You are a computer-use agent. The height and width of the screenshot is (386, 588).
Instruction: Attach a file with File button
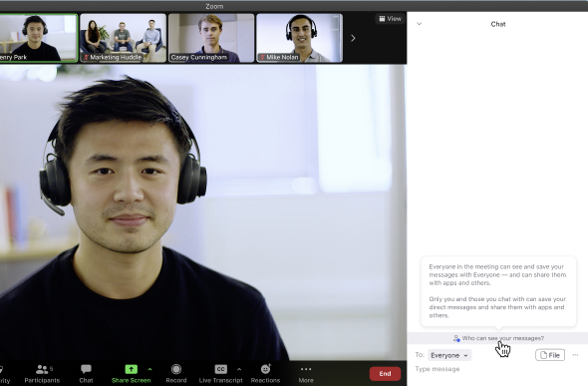click(x=550, y=355)
